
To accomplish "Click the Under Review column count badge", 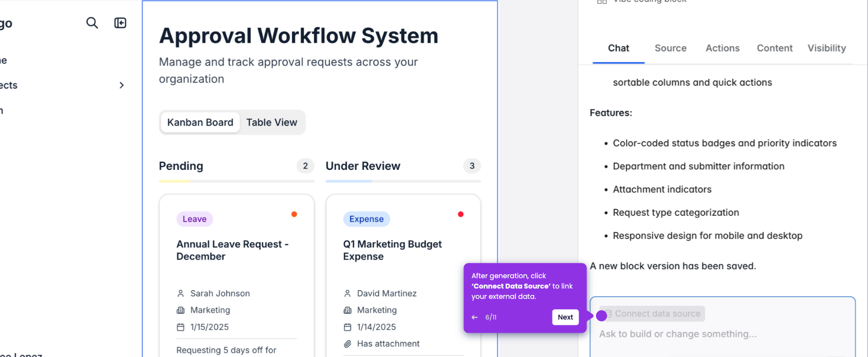I will (x=472, y=166).
